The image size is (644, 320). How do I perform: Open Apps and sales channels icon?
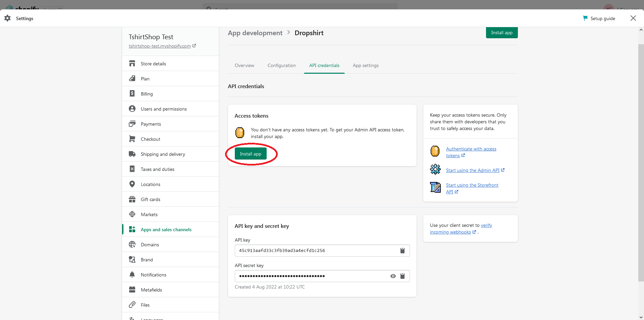tap(132, 230)
